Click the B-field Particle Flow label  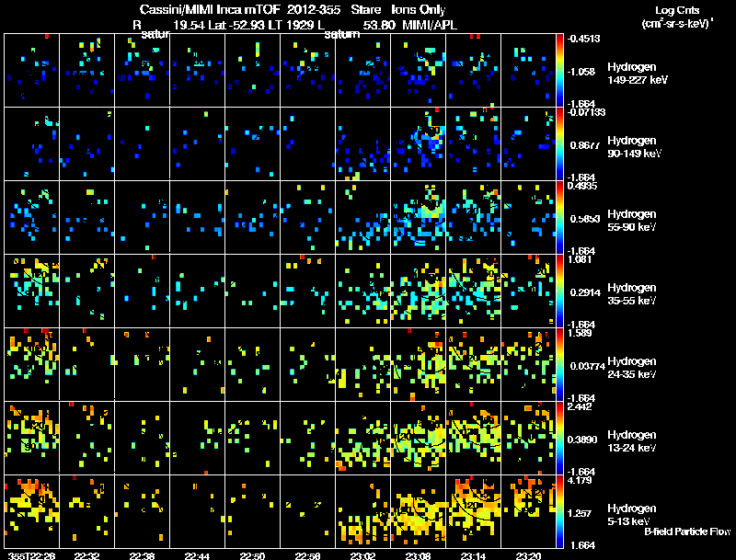click(x=687, y=531)
